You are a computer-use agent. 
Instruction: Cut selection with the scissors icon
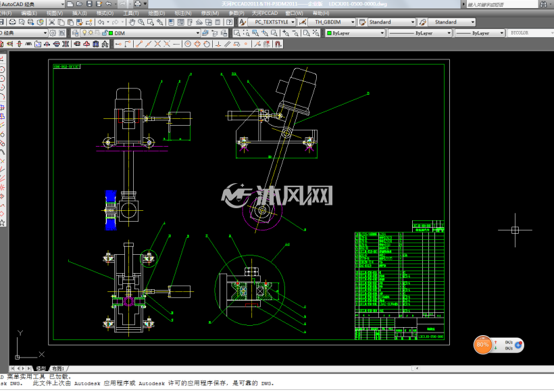click(52, 22)
